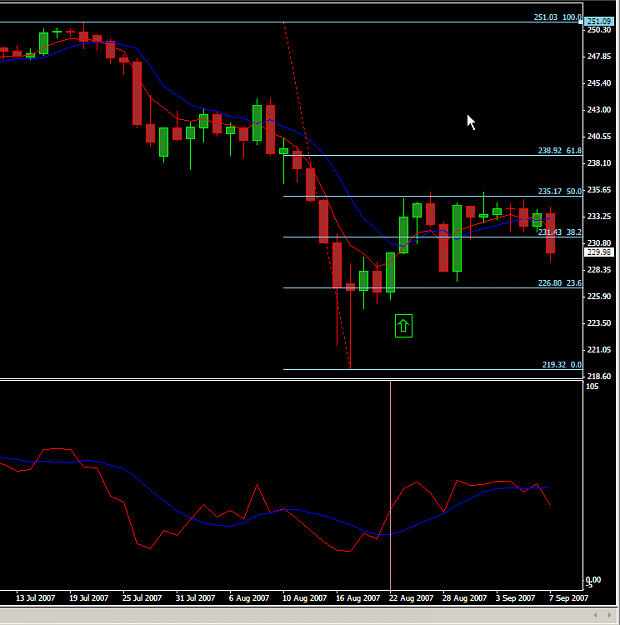620x625 pixels.
Task: Click the 19 Jul 2007 date label
Action: coord(89,598)
